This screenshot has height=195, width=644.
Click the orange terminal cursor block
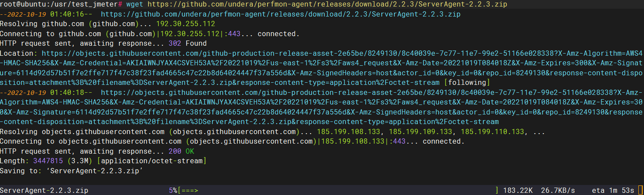[x=640, y=191]
